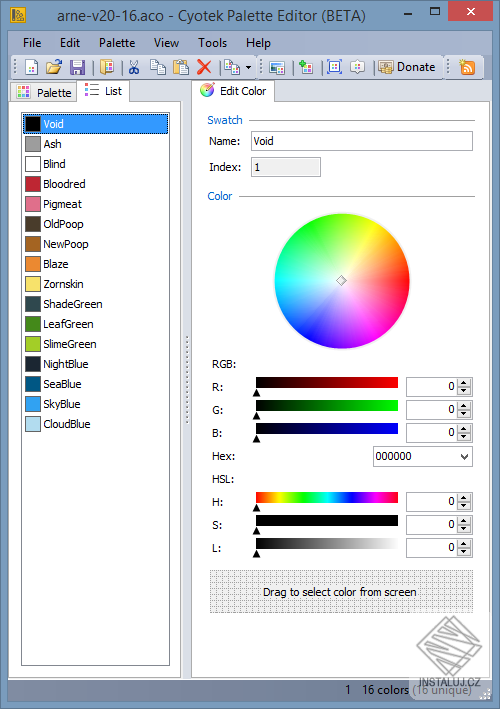Screen dimensions: 500x709
Task: Click the red R slider bar
Action: 327,383
